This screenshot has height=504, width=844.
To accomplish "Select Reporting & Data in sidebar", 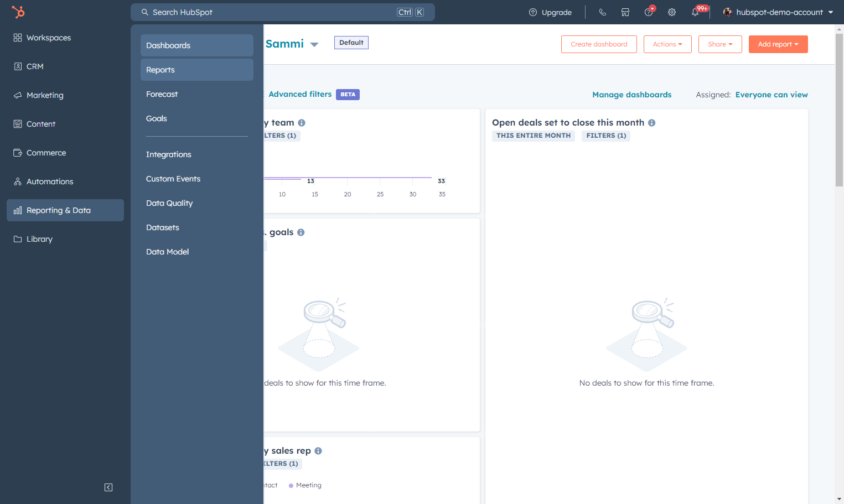I will point(65,210).
